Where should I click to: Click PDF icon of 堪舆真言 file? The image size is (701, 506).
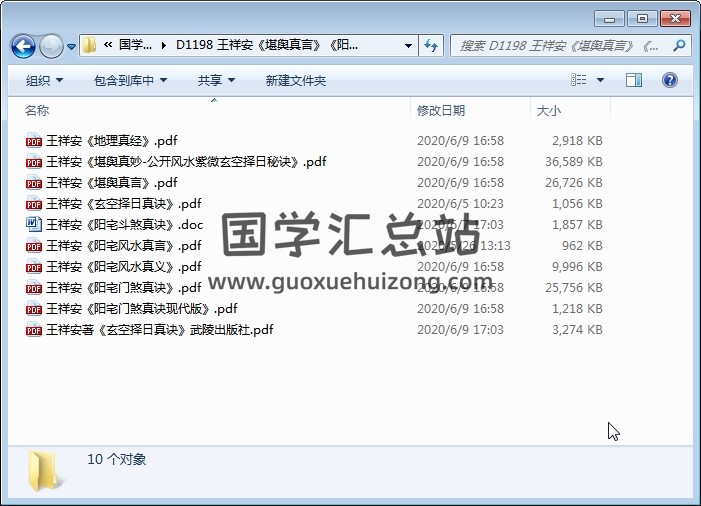pyautogui.click(x=34, y=182)
